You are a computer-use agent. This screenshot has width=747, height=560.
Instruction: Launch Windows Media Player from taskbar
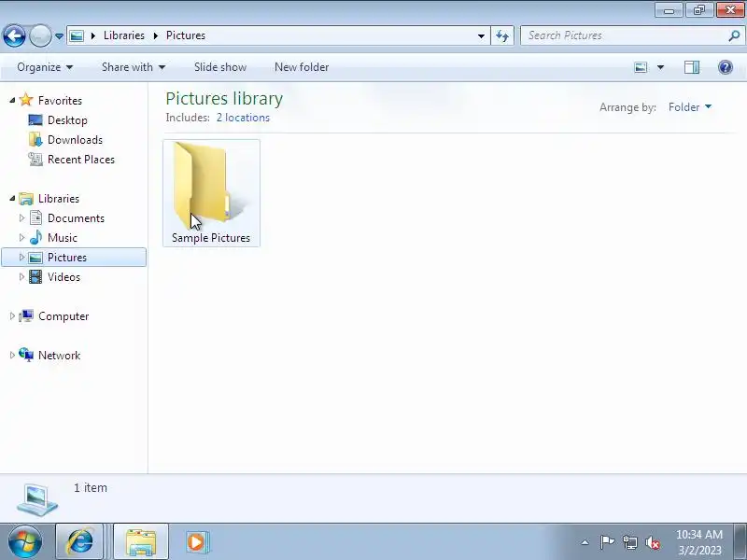196,541
